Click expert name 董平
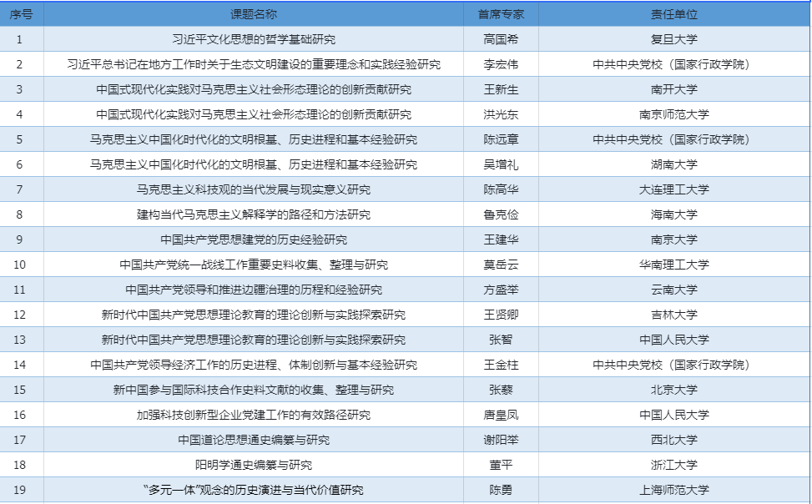This screenshot has width=812, height=504. (501, 465)
